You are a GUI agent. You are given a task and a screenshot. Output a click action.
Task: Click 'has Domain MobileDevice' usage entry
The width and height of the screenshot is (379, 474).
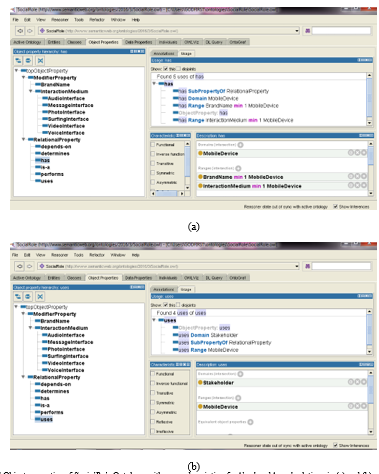coord(206,98)
